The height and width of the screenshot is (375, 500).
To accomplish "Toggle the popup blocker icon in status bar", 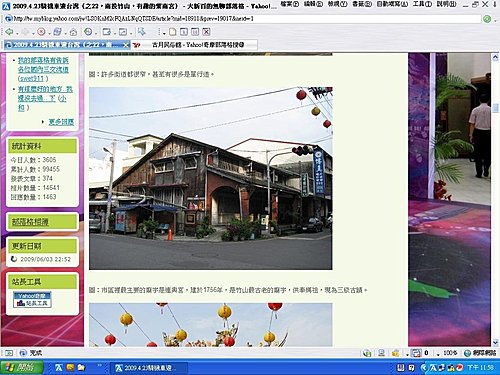I will pos(416,353).
